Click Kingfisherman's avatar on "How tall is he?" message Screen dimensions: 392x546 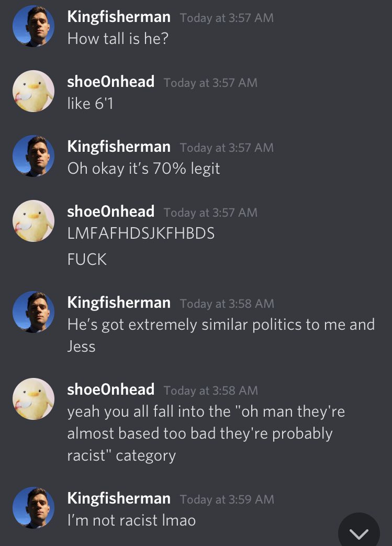pos(33,26)
